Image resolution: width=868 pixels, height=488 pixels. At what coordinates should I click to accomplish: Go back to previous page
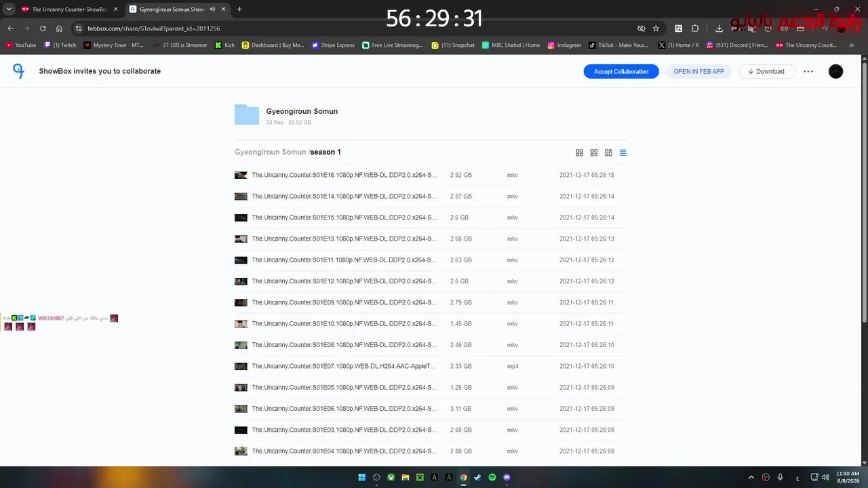point(10,28)
